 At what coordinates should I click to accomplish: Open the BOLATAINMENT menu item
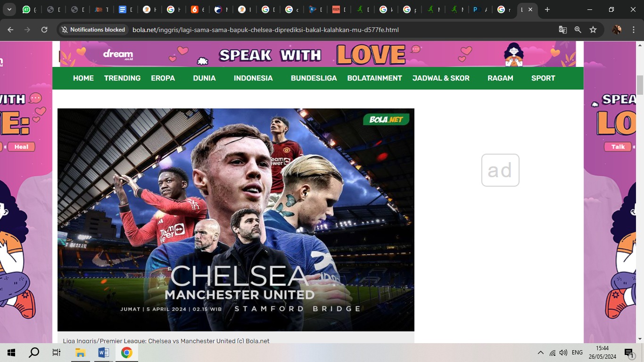374,78
